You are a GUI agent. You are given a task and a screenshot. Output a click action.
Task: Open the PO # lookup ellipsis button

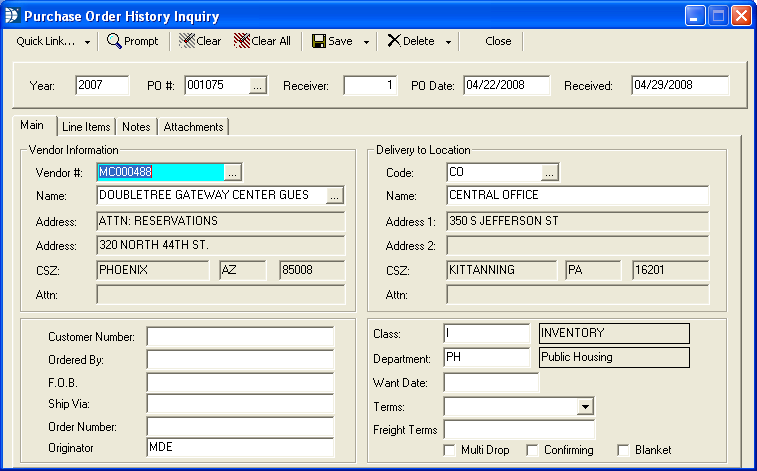click(258, 86)
